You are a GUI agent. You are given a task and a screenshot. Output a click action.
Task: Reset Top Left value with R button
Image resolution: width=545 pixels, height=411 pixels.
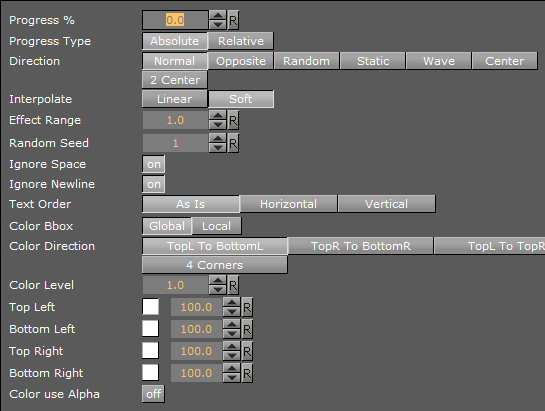click(247, 307)
